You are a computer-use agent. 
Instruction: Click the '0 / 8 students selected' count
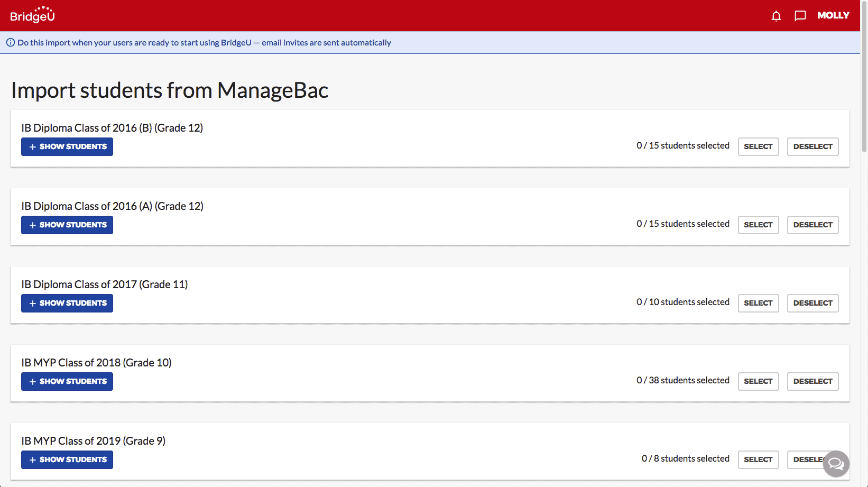(x=686, y=458)
